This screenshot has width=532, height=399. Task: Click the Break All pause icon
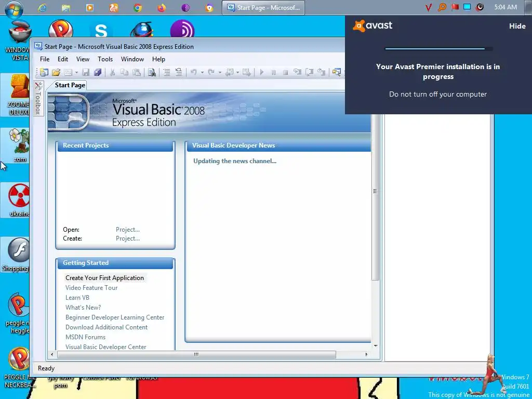tap(273, 72)
